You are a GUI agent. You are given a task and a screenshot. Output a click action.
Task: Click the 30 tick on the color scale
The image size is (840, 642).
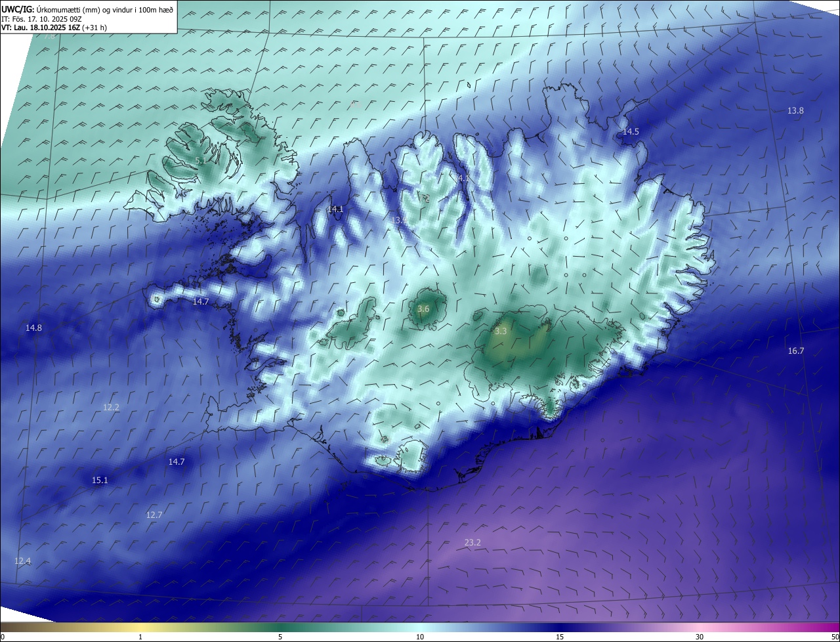click(x=700, y=637)
